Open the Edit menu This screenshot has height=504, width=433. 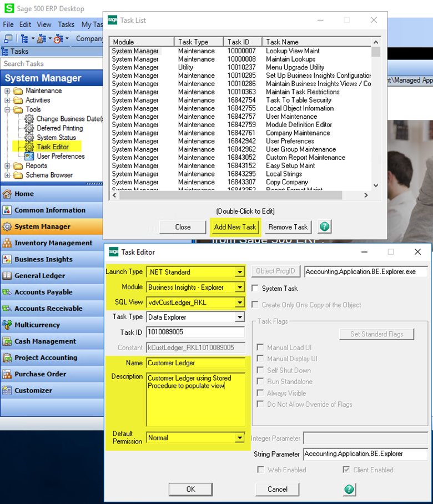click(25, 24)
